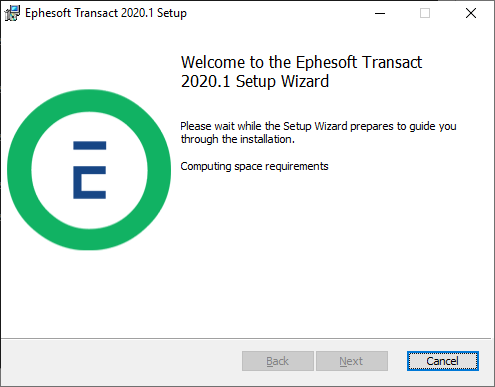Close the Ephesoft Transact Setup window
The image size is (495, 387).
coord(471,13)
